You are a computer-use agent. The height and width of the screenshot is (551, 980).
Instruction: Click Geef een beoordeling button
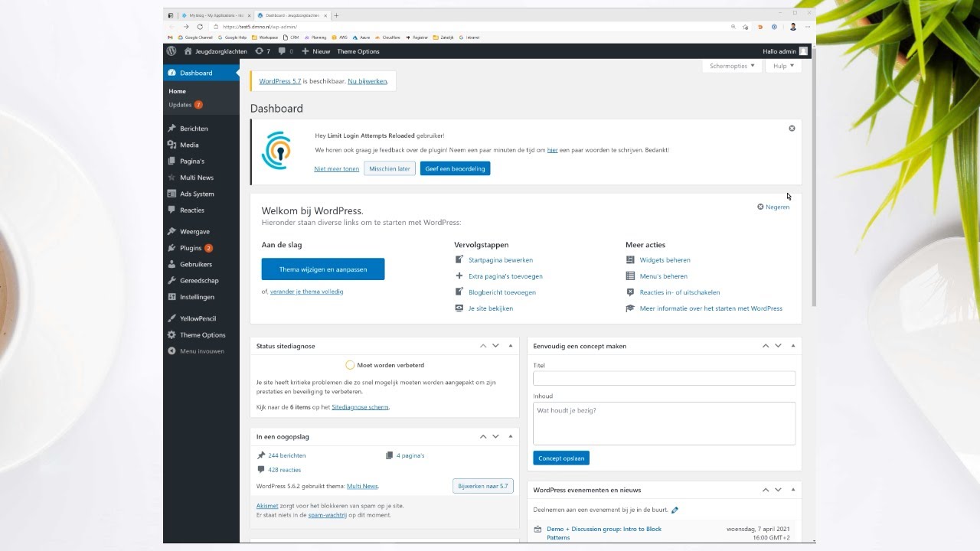(455, 168)
